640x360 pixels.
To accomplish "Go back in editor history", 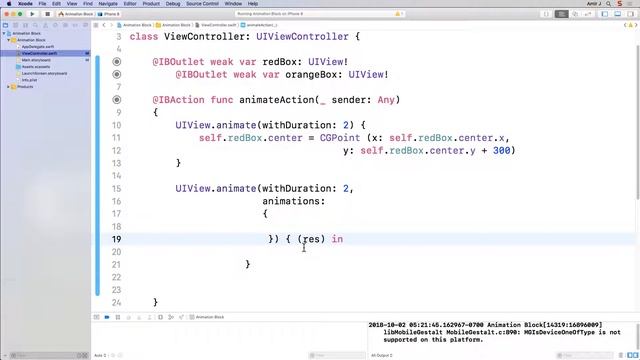I will [x=104, y=25].
